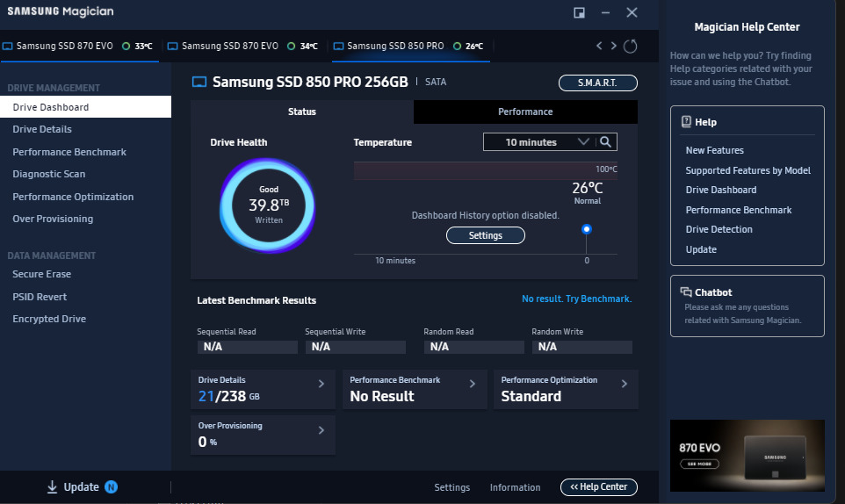Switch to the Status tab

(302, 112)
